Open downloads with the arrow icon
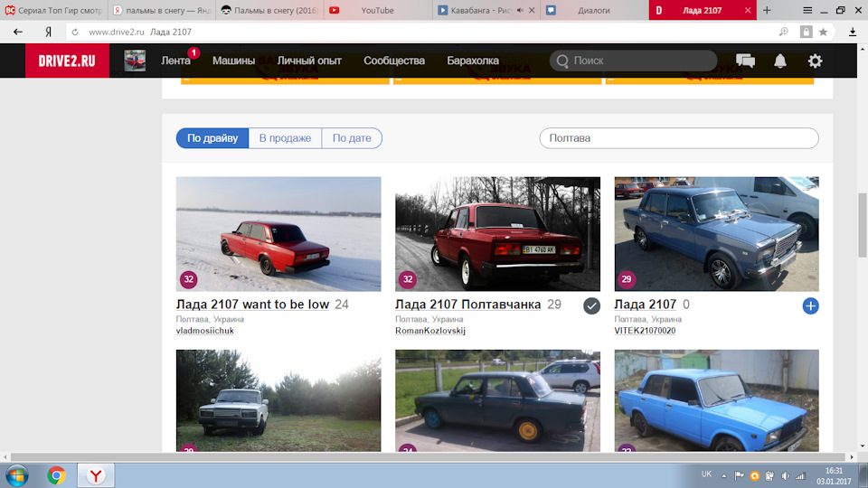 (x=853, y=33)
